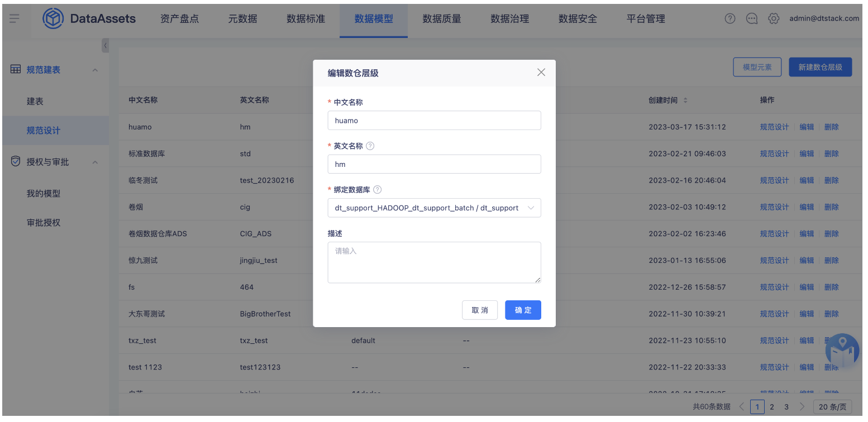Viewport: 868px width, 422px height.
Task: Sort by 创建时间 column sorter icon
Action: [x=685, y=100]
